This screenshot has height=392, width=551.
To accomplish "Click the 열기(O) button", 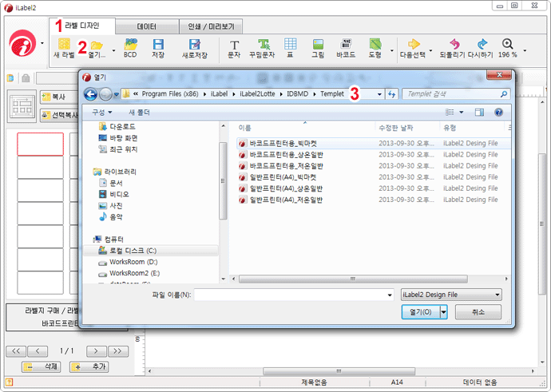I will coord(421,312).
